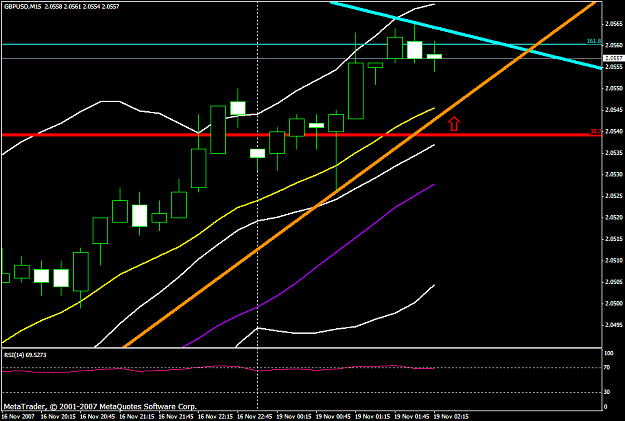Click the 2.0505 price scale label
The width and height of the screenshot is (625, 421).
point(614,282)
